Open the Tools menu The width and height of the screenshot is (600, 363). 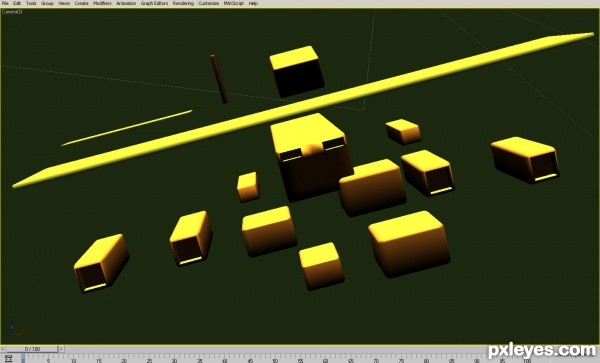click(x=31, y=3)
